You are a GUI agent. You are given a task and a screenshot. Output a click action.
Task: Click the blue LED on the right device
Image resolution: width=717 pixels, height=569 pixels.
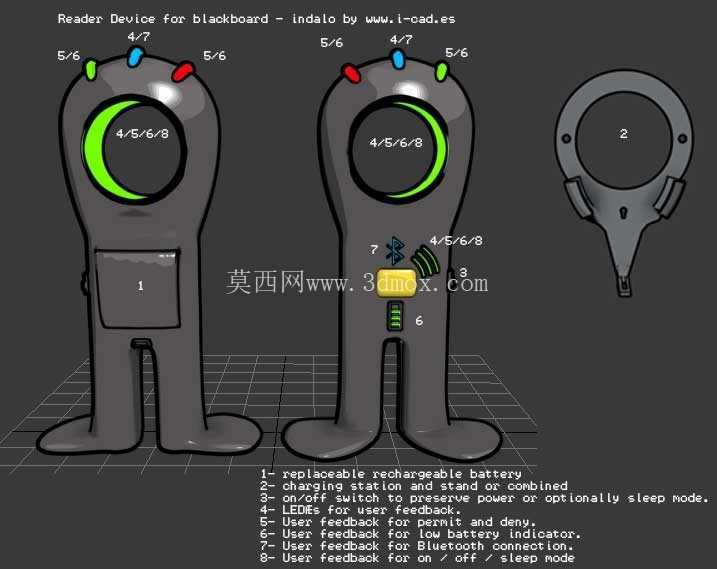[x=398, y=59]
